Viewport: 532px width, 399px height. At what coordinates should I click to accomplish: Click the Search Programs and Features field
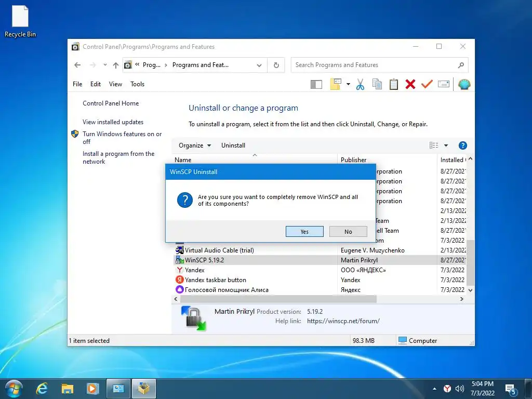click(379, 65)
